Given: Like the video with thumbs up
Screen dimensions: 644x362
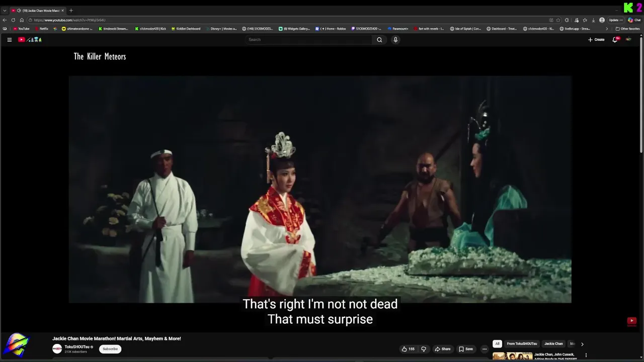Looking at the screenshot, I should point(408,349).
